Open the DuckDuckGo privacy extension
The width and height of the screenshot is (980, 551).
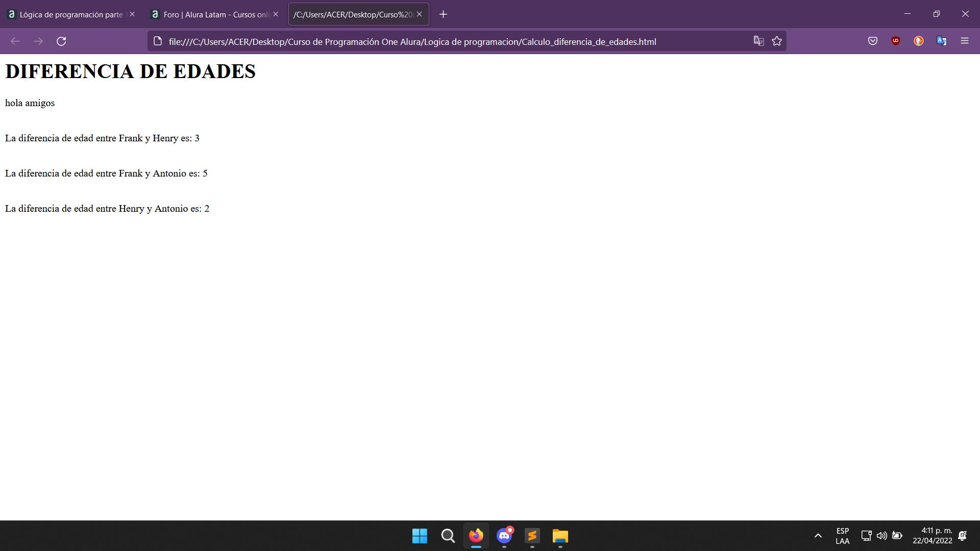point(919,41)
